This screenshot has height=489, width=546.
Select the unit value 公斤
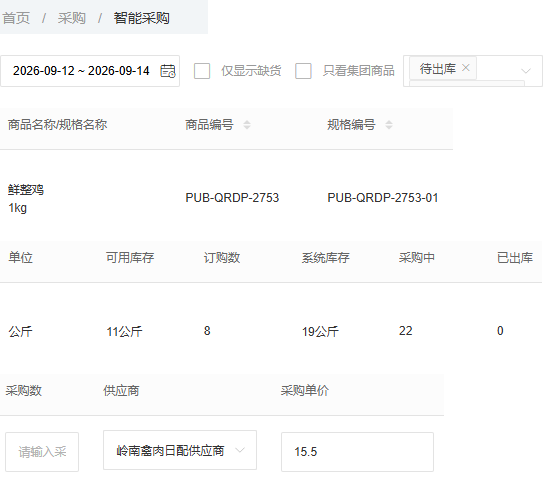pyautogui.click(x=21, y=331)
